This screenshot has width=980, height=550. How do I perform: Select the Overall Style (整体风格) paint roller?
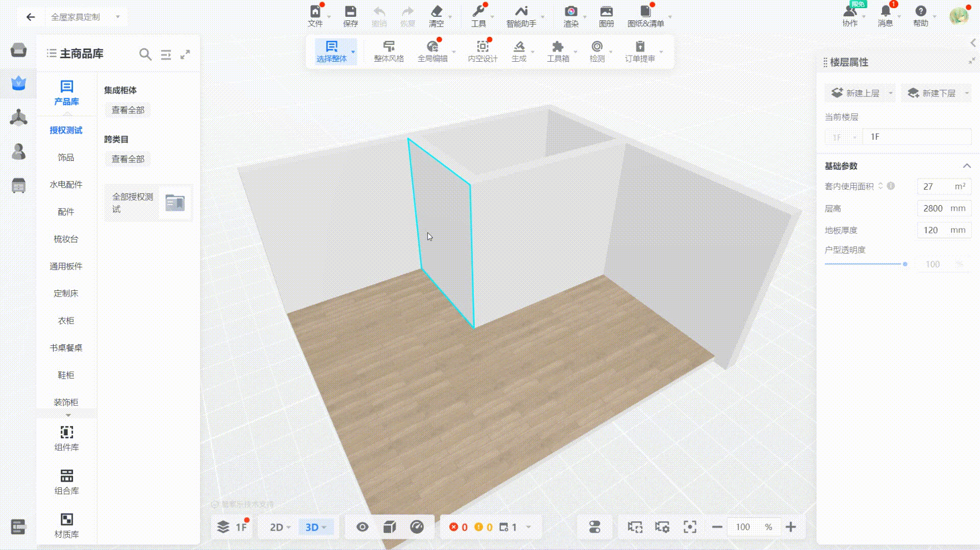388,52
